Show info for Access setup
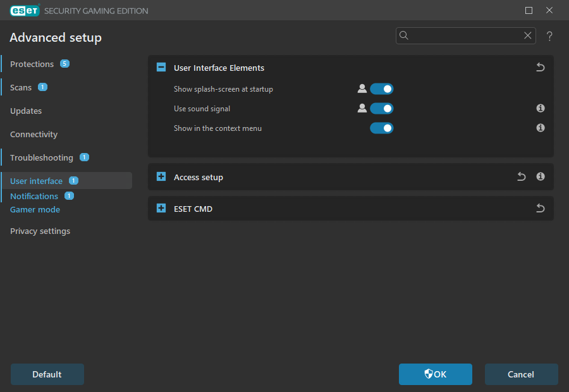Screen dimensions: 569x392 pos(541,176)
